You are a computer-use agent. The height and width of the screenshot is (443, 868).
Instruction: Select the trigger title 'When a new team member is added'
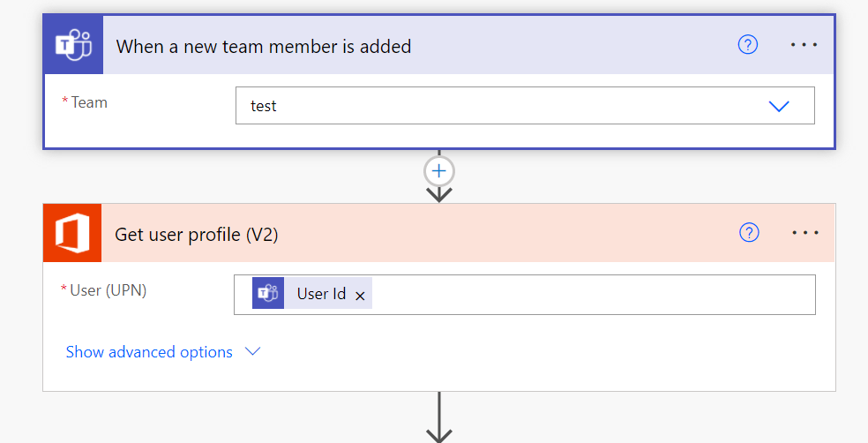(264, 46)
